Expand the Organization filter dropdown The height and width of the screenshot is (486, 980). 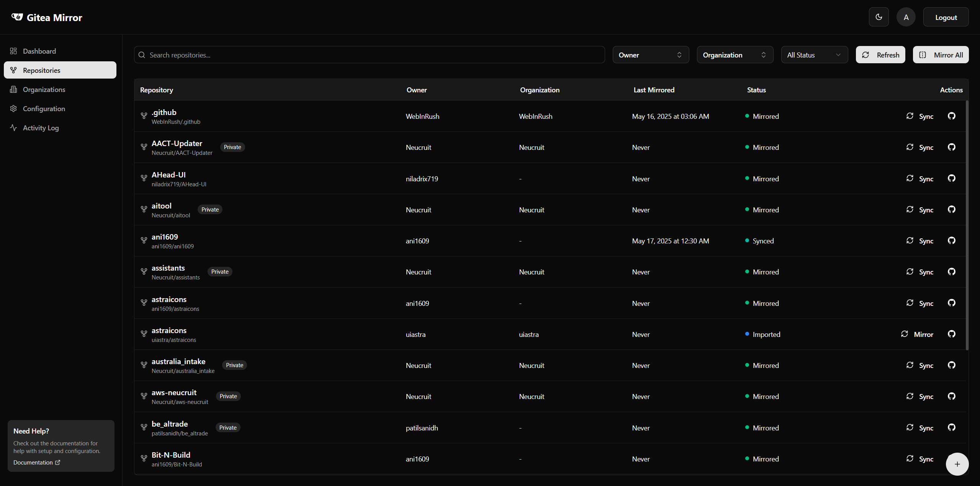pos(735,55)
